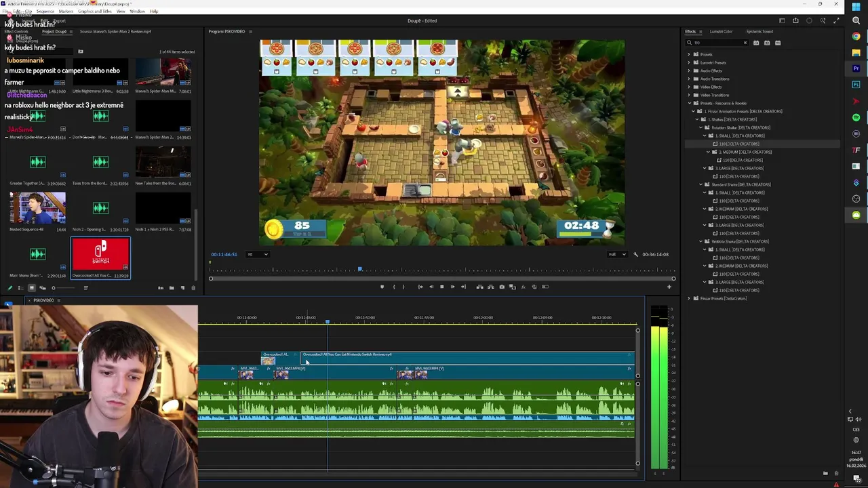Click the Mark Out button
Image resolution: width=868 pixels, height=488 pixels.
pyautogui.click(x=403, y=287)
